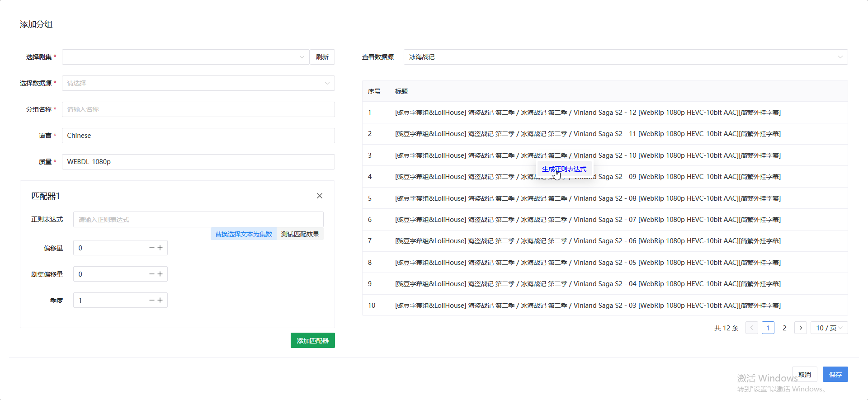Select row 6 title Vinland Saga S2 - 07

(x=588, y=220)
